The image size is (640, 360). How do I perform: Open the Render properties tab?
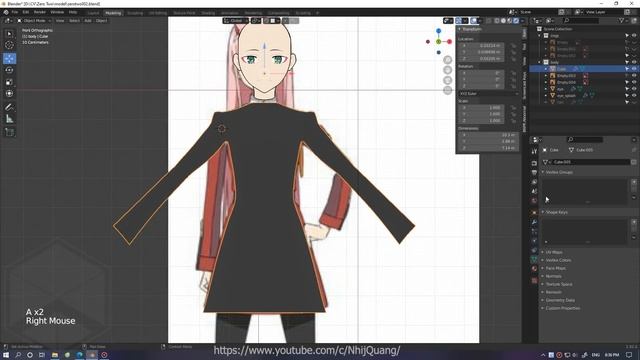click(534, 163)
